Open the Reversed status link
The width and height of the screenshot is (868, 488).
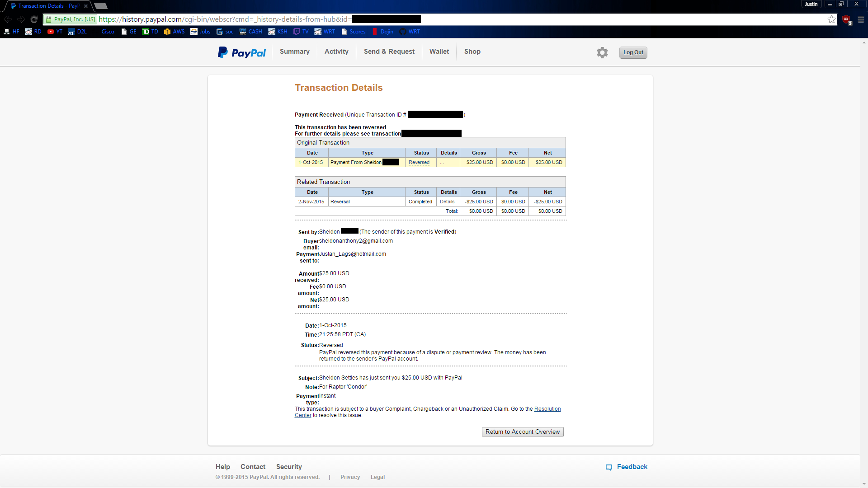(419, 163)
